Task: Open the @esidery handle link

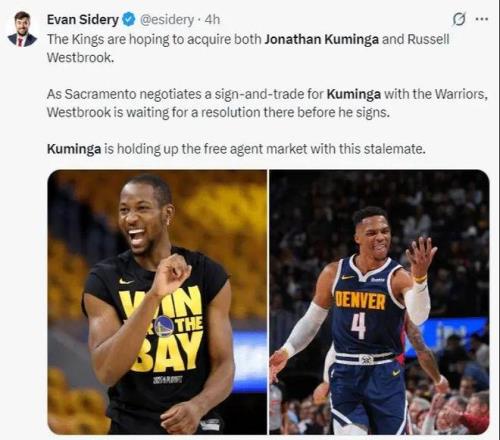Action: point(166,20)
